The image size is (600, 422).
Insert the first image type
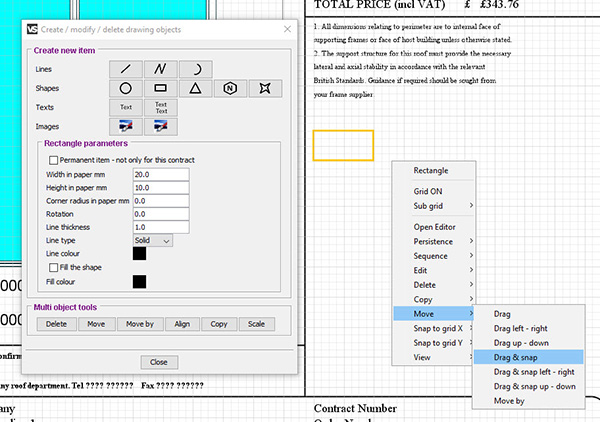tap(126, 126)
